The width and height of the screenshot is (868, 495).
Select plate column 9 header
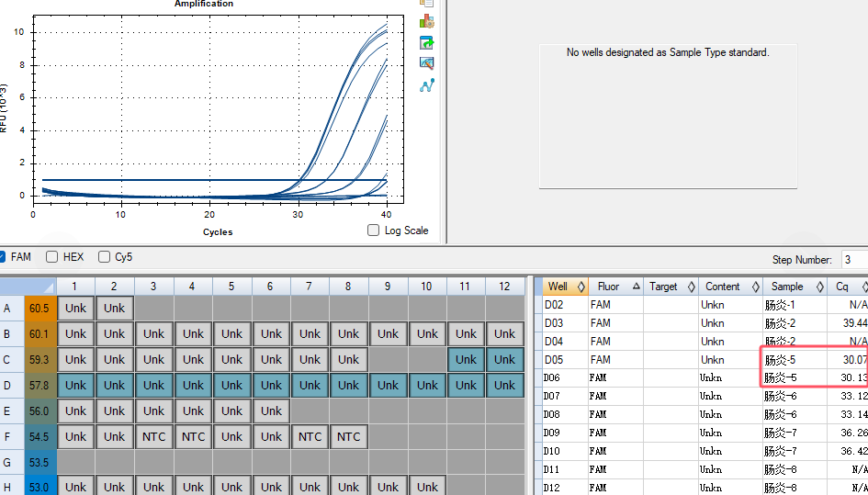388,287
